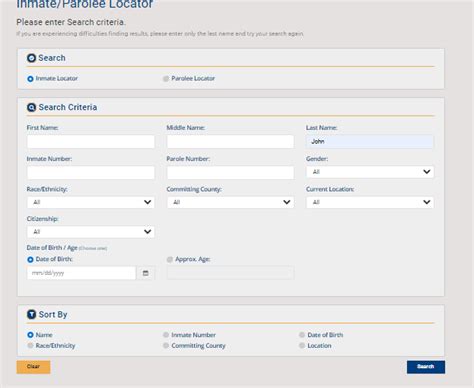Click the Clear button

pos(33,367)
